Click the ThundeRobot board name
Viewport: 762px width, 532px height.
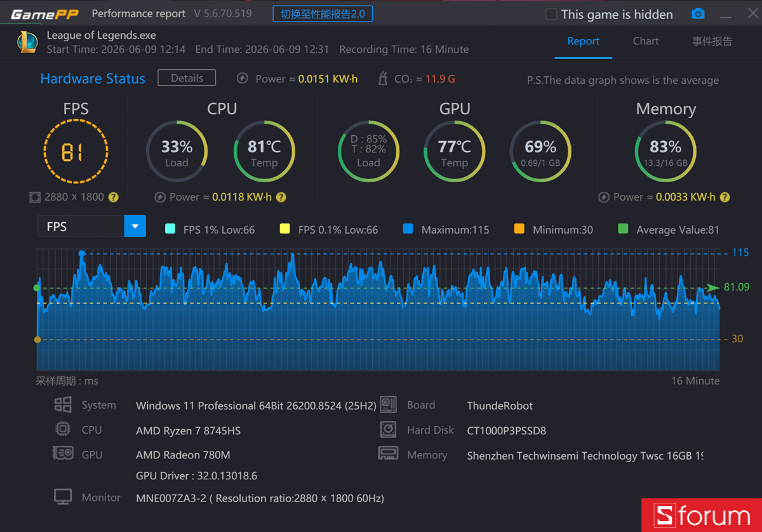click(x=500, y=406)
